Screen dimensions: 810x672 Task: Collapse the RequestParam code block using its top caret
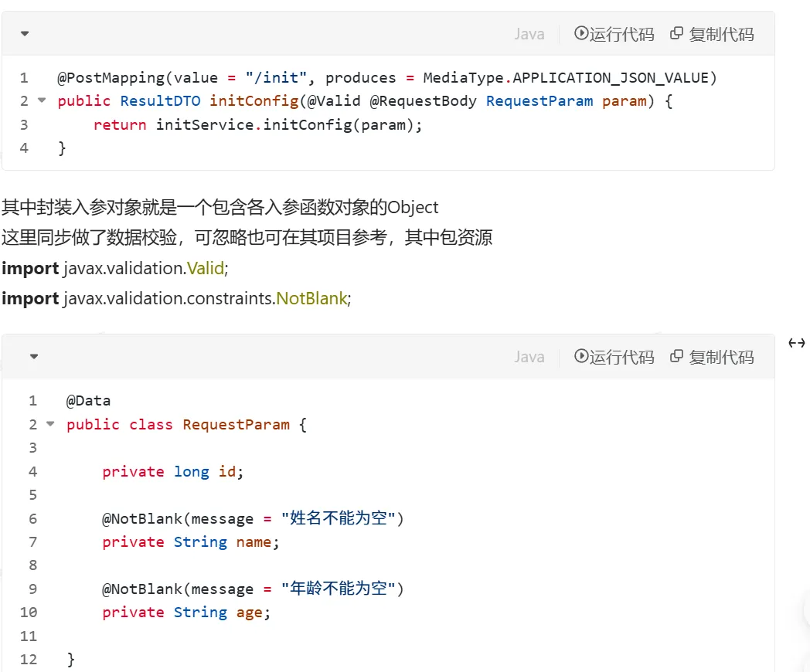click(x=34, y=357)
